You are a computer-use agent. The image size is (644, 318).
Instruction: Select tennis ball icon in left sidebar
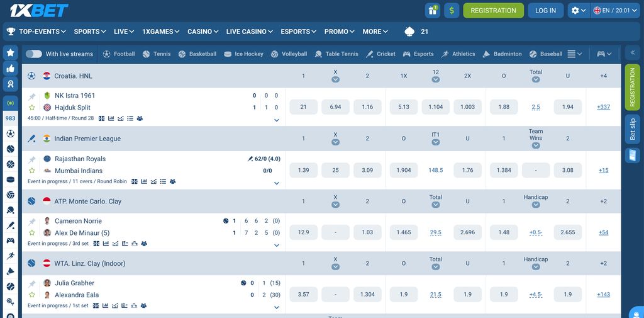(10, 149)
